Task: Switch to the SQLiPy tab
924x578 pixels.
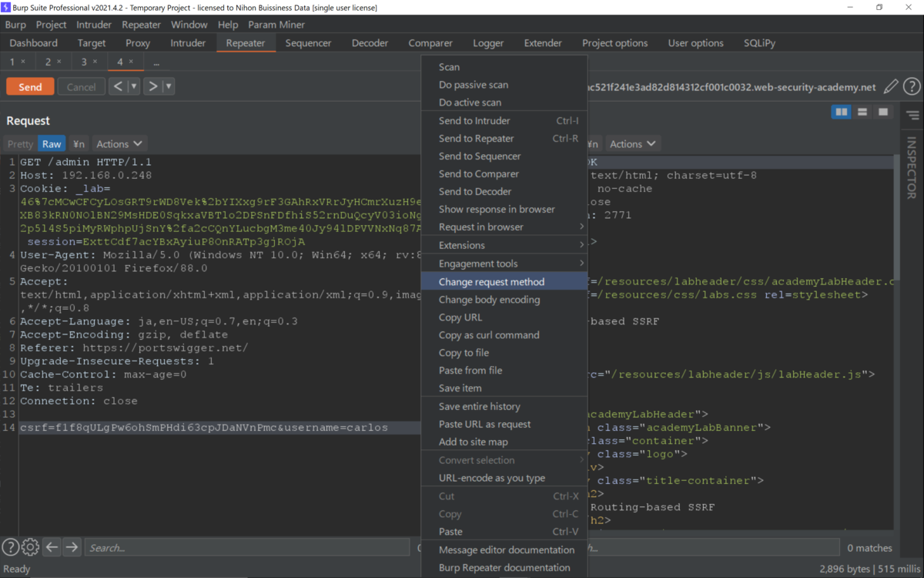Action: tap(759, 43)
